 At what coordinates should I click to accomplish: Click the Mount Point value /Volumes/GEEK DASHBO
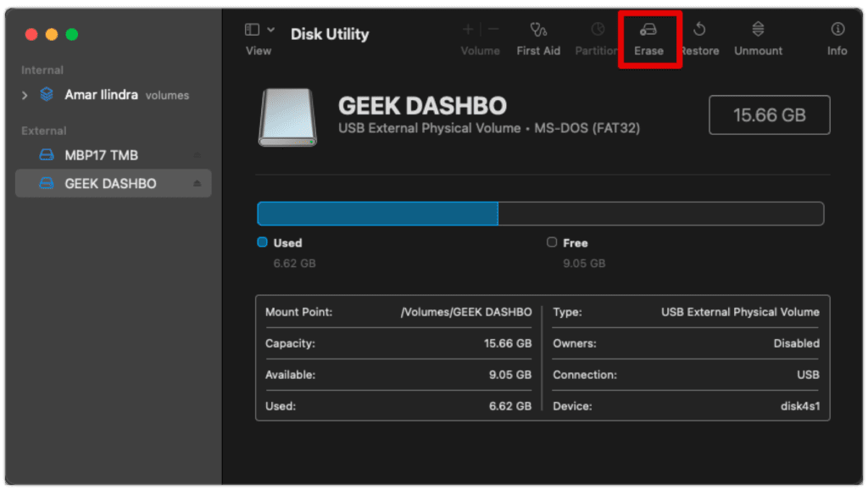[466, 312]
